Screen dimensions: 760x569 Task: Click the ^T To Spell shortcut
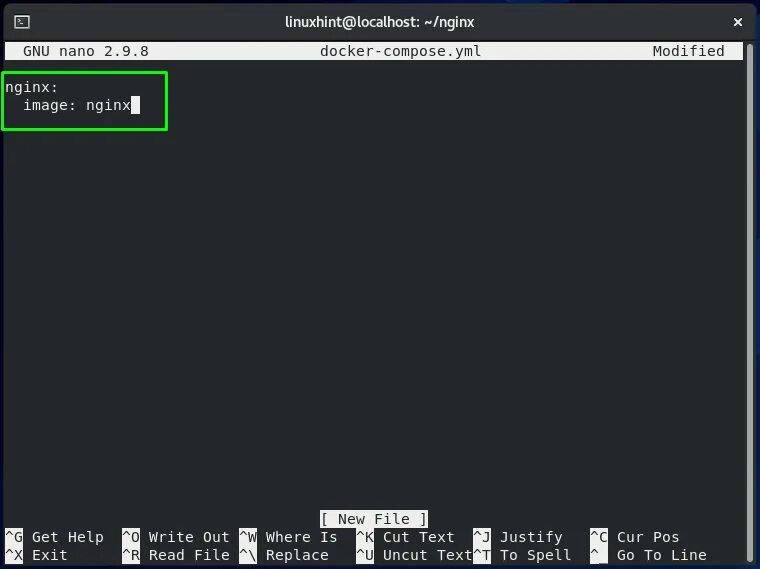click(x=522, y=555)
